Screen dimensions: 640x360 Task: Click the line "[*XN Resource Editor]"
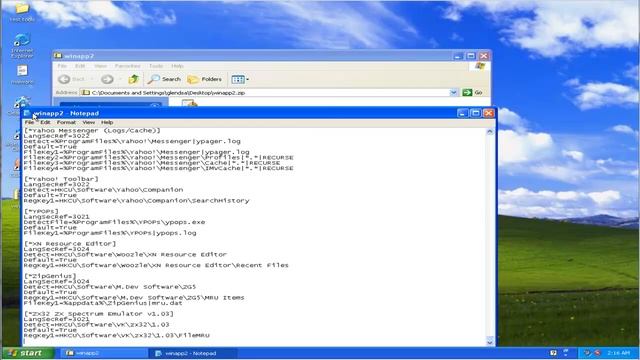pyautogui.click(x=70, y=244)
